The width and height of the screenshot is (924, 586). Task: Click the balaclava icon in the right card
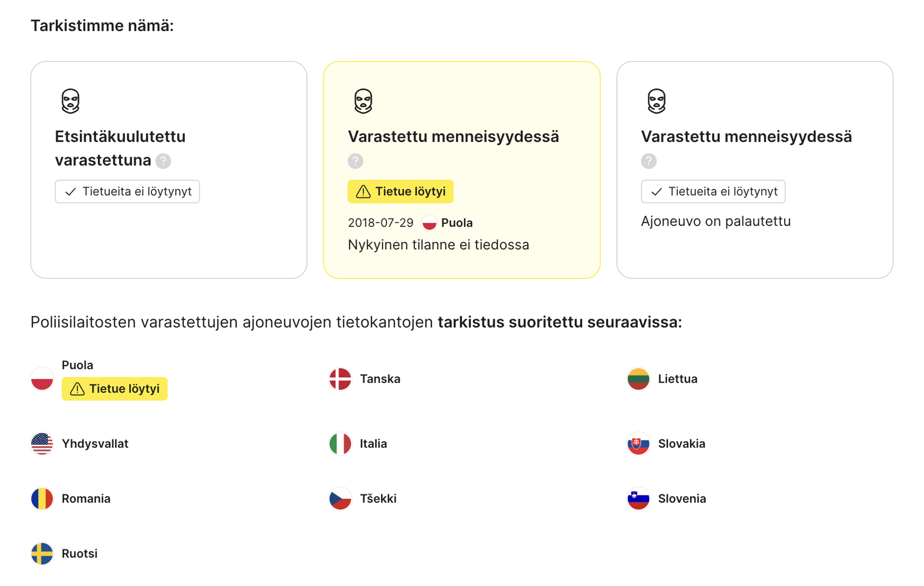(x=657, y=101)
